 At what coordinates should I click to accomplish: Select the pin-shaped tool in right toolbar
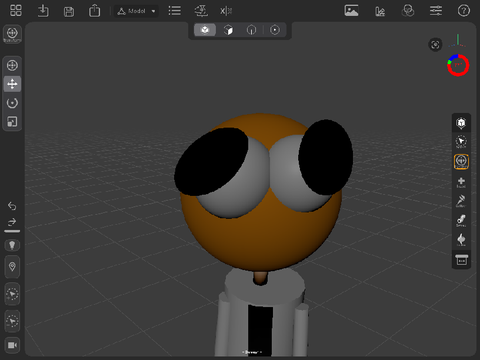[x=461, y=201]
